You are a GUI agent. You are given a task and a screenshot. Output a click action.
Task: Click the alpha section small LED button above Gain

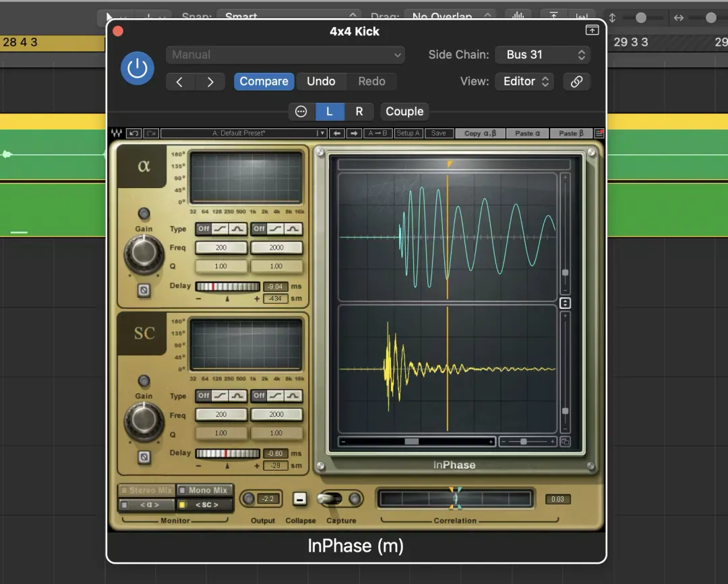(x=144, y=214)
